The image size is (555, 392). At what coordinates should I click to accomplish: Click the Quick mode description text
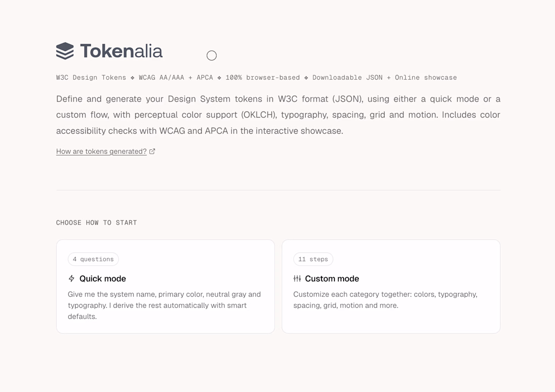click(x=164, y=305)
